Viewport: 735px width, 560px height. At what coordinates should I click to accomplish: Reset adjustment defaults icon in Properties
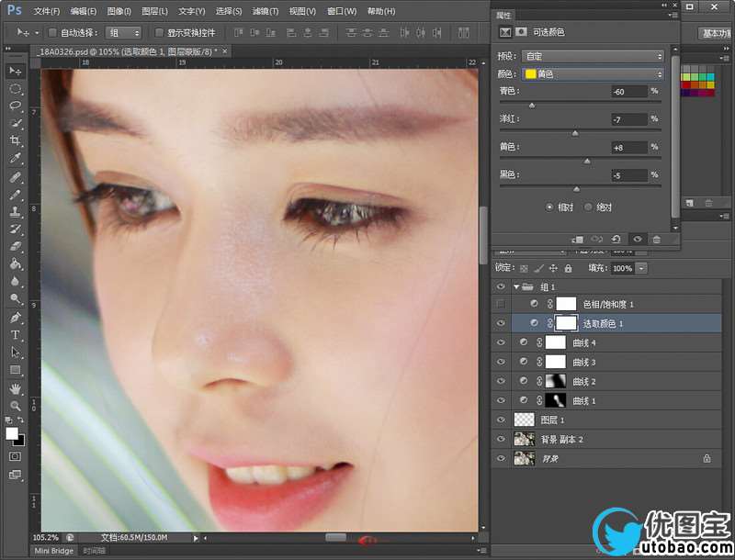click(616, 240)
